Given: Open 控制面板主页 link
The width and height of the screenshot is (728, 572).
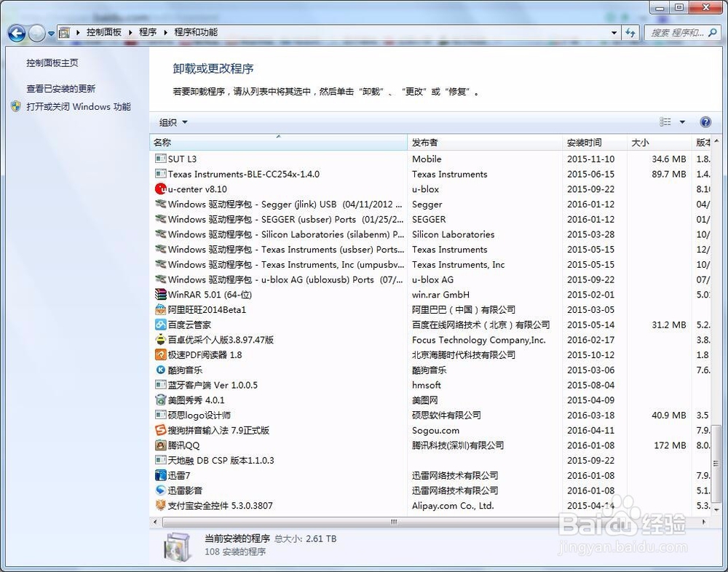Looking at the screenshot, I should coord(52,63).
